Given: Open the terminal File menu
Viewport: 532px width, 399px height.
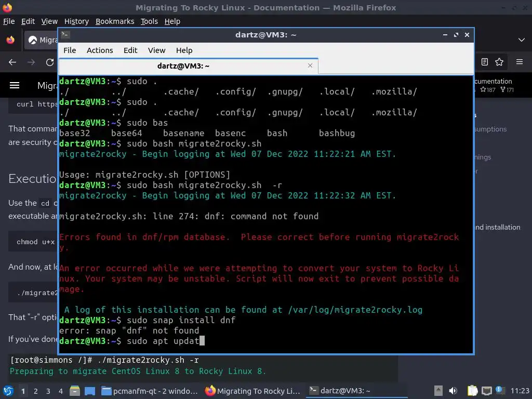Looking at the screenshot, I should tap(70, 50).
